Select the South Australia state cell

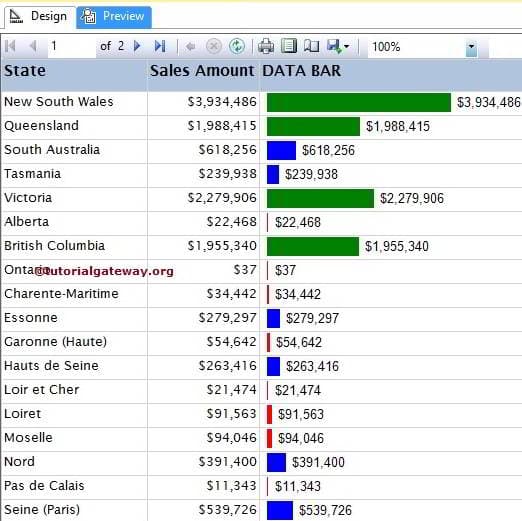(74, 152)
